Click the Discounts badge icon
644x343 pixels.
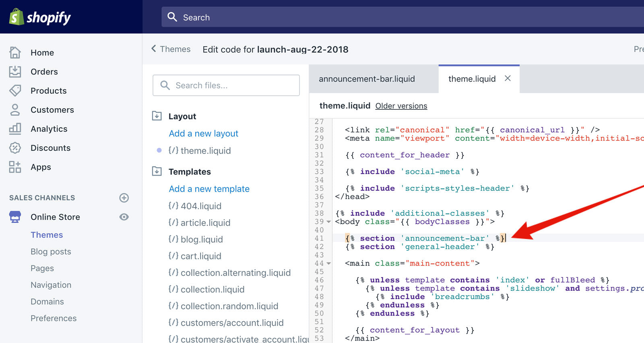[15, 148]
